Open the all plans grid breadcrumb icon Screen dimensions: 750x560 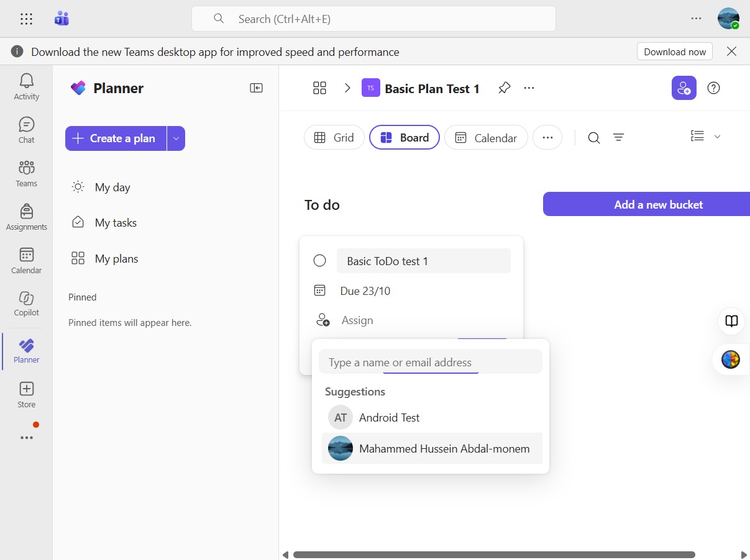[319, 88]
